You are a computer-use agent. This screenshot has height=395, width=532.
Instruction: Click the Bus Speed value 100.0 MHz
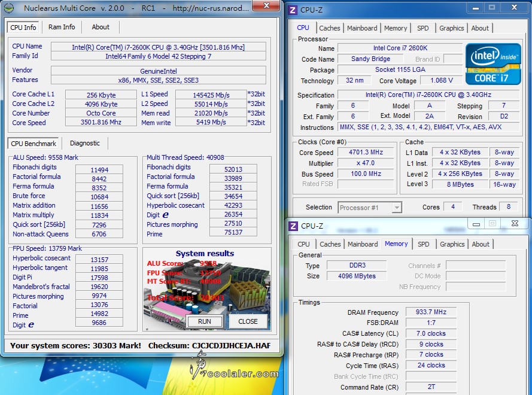point(366,174)
